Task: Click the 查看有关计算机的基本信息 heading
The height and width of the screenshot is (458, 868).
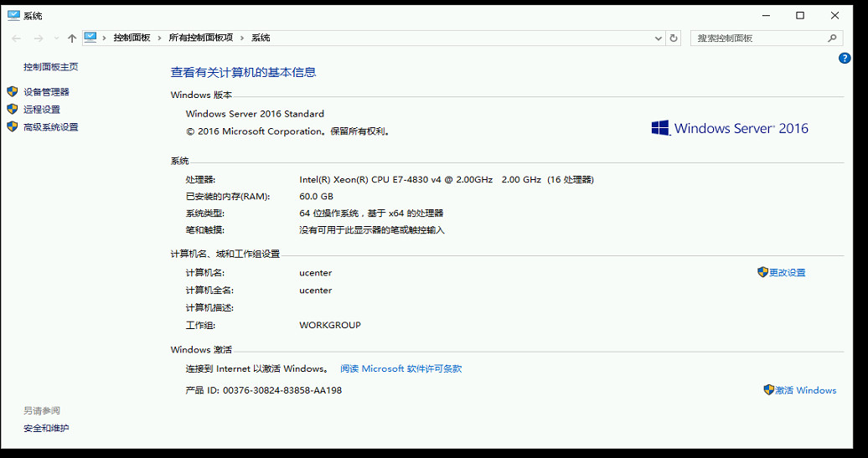Action: click(x=243, y=72)
